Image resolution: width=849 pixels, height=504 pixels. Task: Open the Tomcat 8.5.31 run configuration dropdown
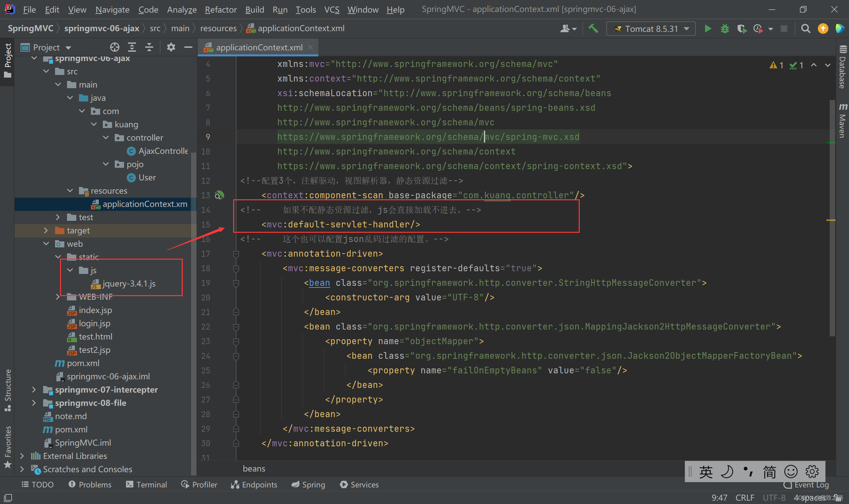tap(651, 29)
